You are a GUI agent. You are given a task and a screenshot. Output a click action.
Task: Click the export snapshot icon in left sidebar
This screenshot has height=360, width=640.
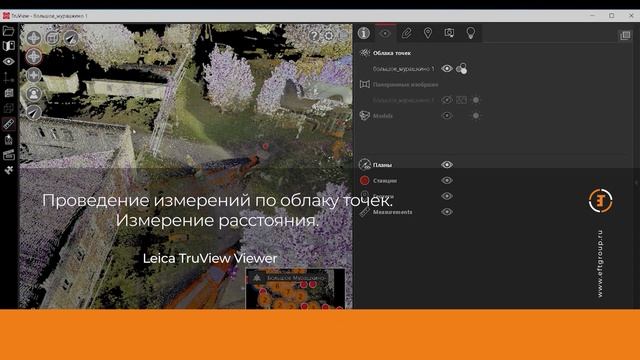(9, 140)
